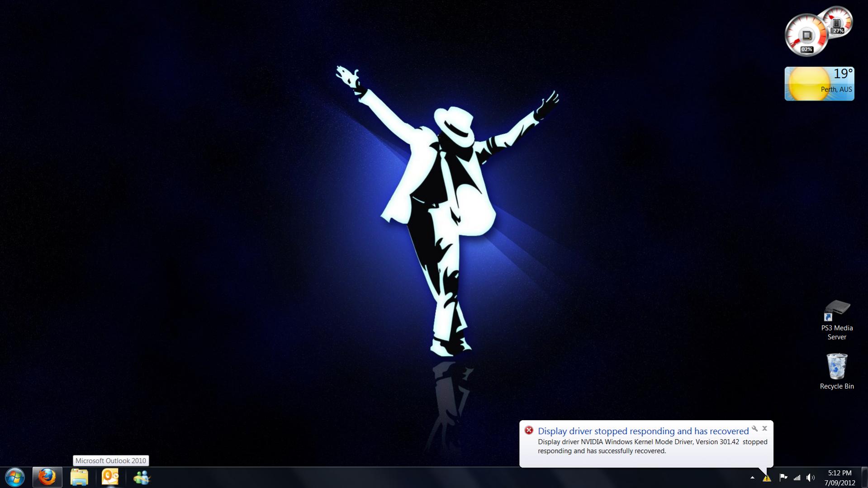Open the Windows Start menu
The width and height of the screenshot is (868, 488).
15,478
